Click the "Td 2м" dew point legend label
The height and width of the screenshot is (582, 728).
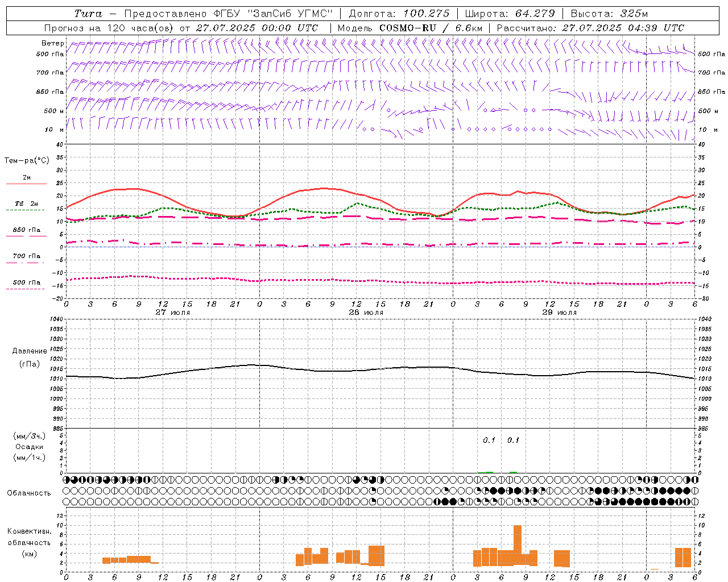tap(26, 203)
